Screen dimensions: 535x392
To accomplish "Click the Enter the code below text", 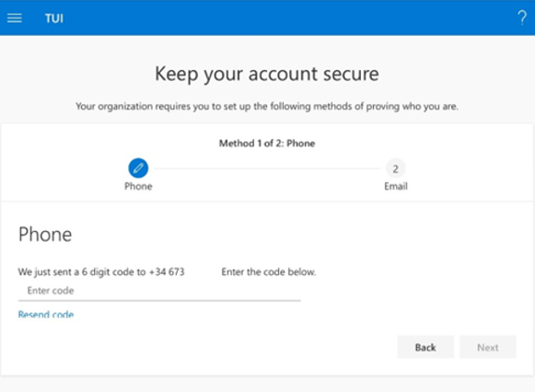I will (x=269, y=272).
